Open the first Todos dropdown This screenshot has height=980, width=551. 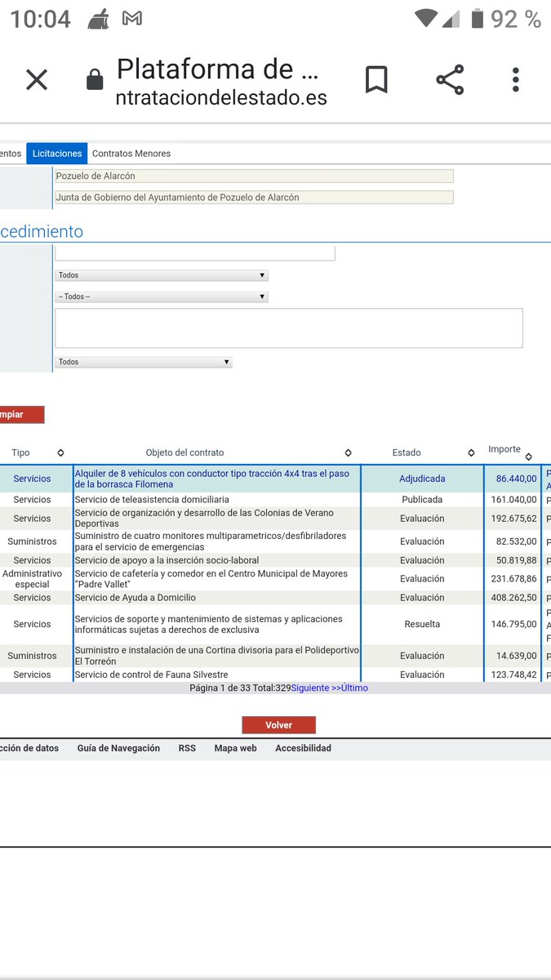click(162, 275)
